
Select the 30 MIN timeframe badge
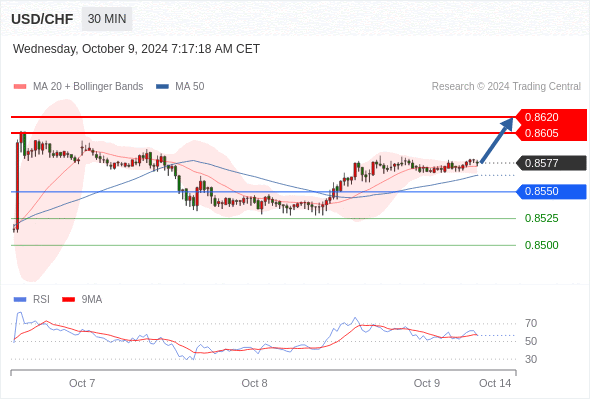point(107,19)
